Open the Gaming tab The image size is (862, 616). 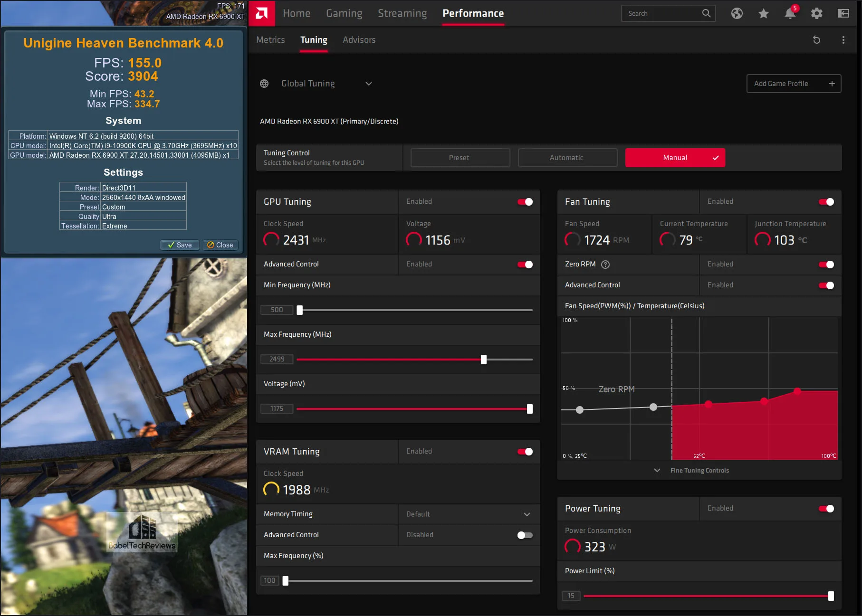click(x=344, y=13)
